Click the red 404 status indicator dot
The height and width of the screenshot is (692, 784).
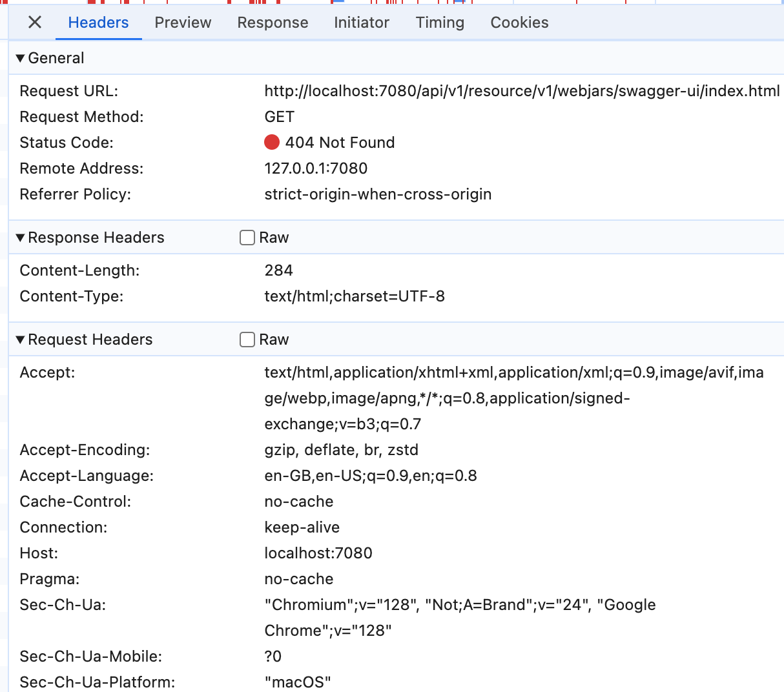click(x=272, y=142)
